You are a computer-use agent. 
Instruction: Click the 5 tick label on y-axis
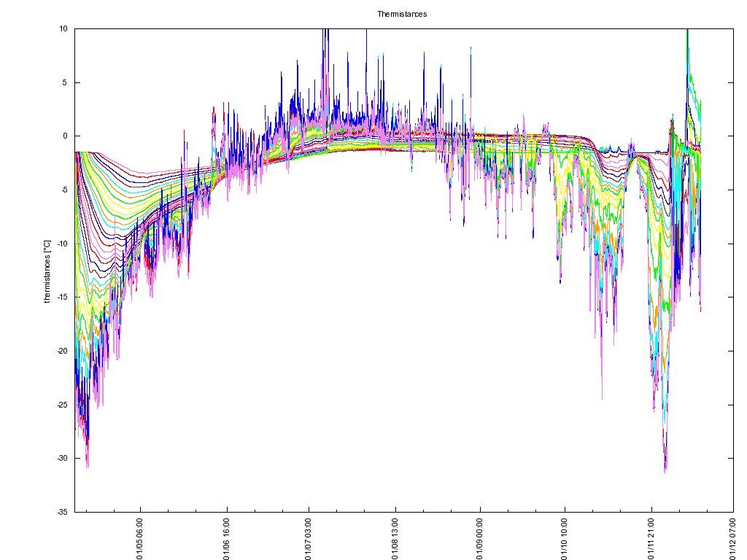64,82
